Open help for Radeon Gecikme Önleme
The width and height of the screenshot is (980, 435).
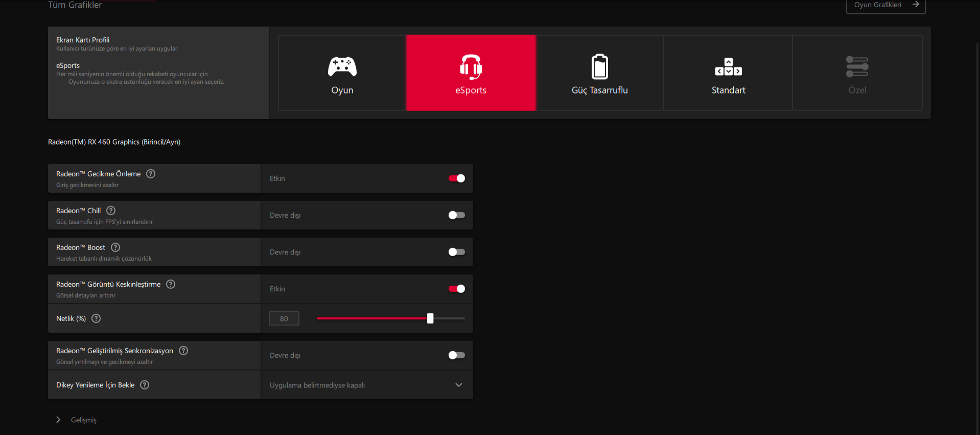pyautogui.click(x=151, y=174)
